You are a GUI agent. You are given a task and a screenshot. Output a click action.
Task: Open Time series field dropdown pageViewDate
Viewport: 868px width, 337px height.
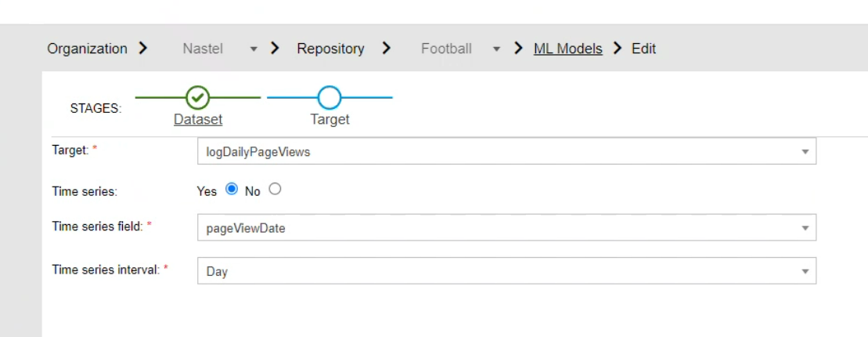pos(506,228)
